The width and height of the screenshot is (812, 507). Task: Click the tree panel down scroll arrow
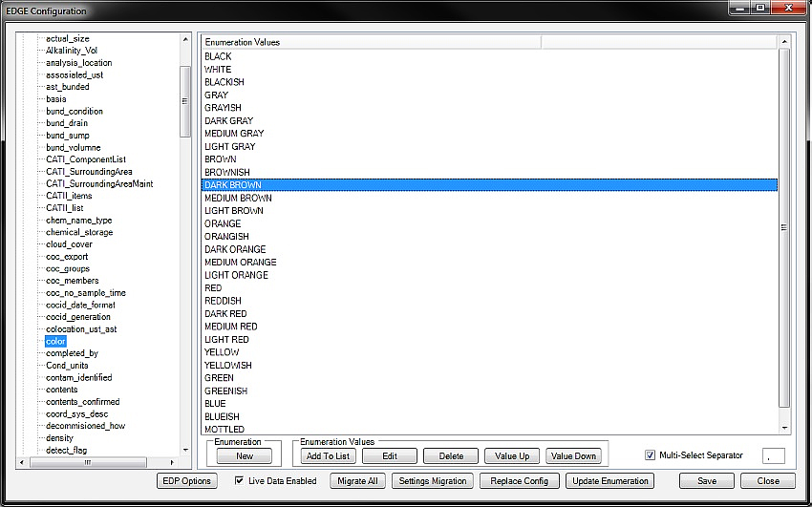(185, 450)
